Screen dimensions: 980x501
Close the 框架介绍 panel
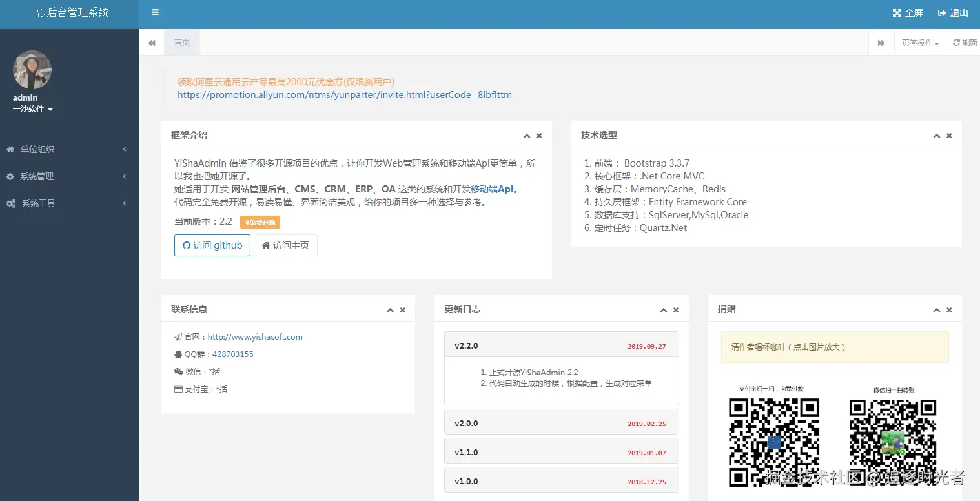(539, 136)
